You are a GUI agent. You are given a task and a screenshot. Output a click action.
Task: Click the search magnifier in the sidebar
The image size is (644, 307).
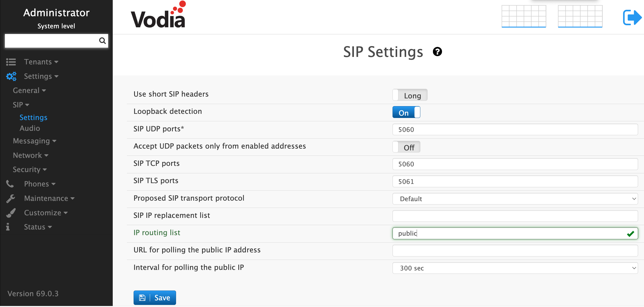(x=103, y=41)
